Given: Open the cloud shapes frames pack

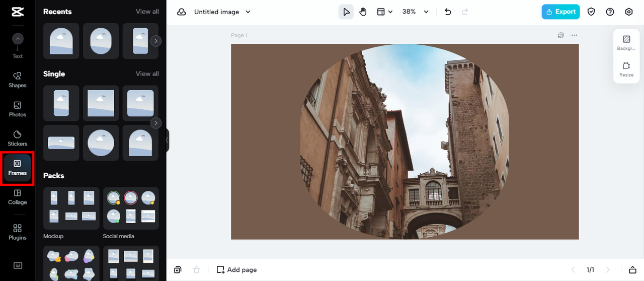Looking at the screenshot, I should pos(71,263).
